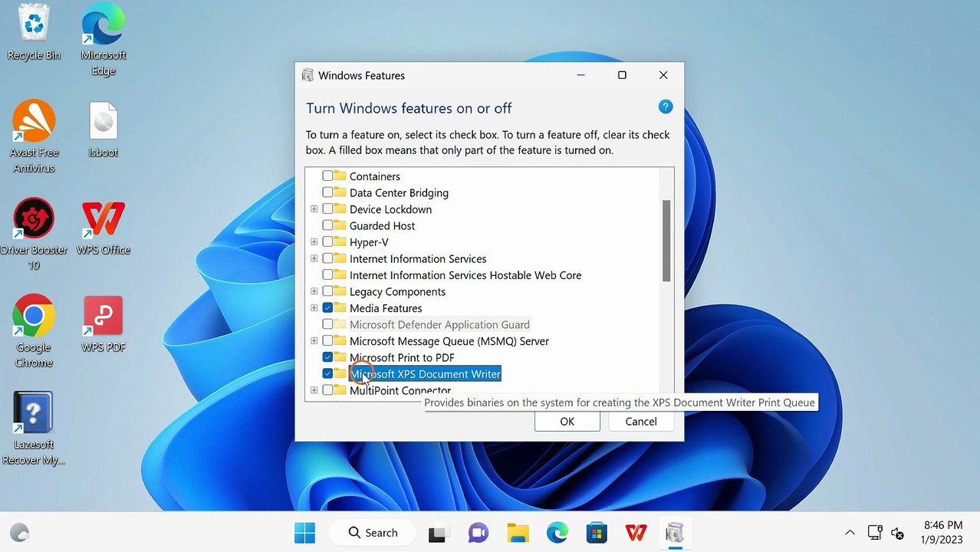
Task: Check IIS Hostable Web Core checkbox
Action: [x=327, y=275]
